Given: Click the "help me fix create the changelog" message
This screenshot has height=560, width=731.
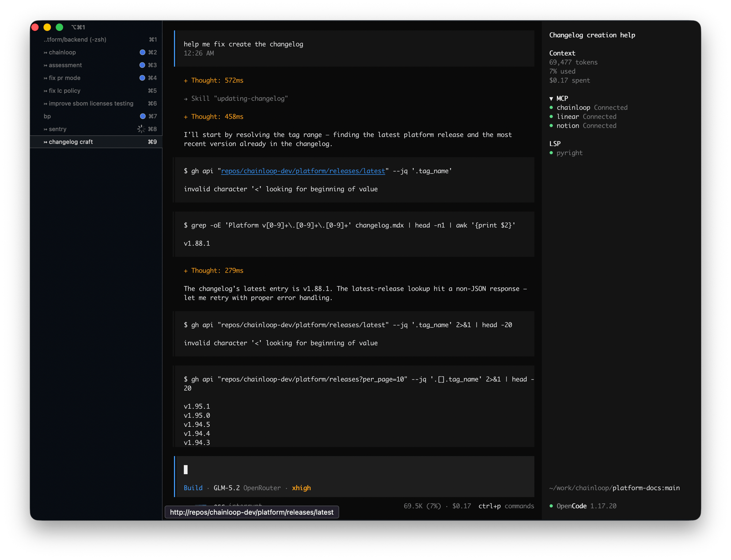Looking at the screenshot, I should [x=243, y=44].
